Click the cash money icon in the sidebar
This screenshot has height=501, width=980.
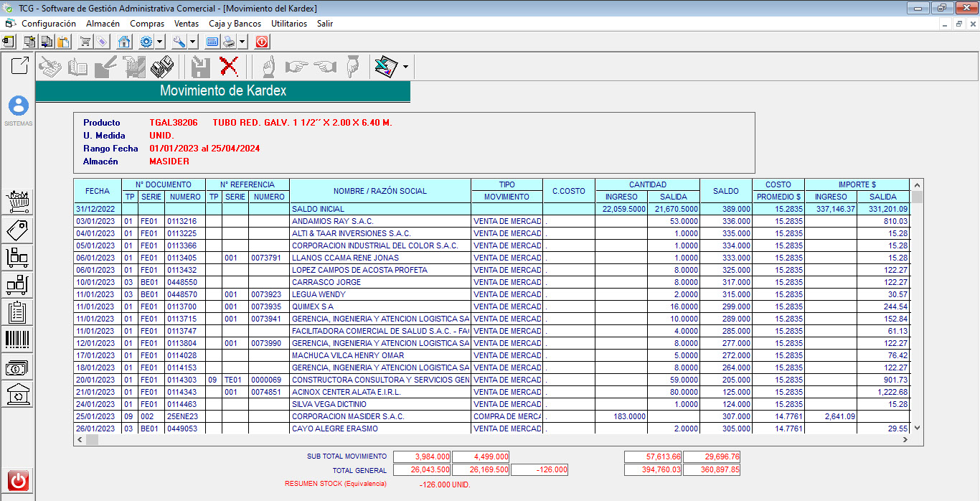[17, 367]
